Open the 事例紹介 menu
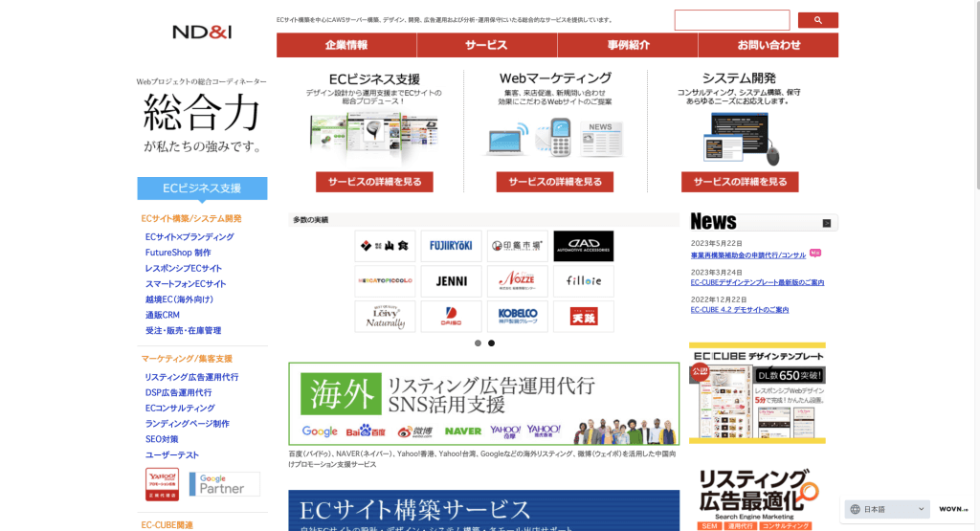The width and height of the screenshot is (980, 531). (x=628, y=45)
